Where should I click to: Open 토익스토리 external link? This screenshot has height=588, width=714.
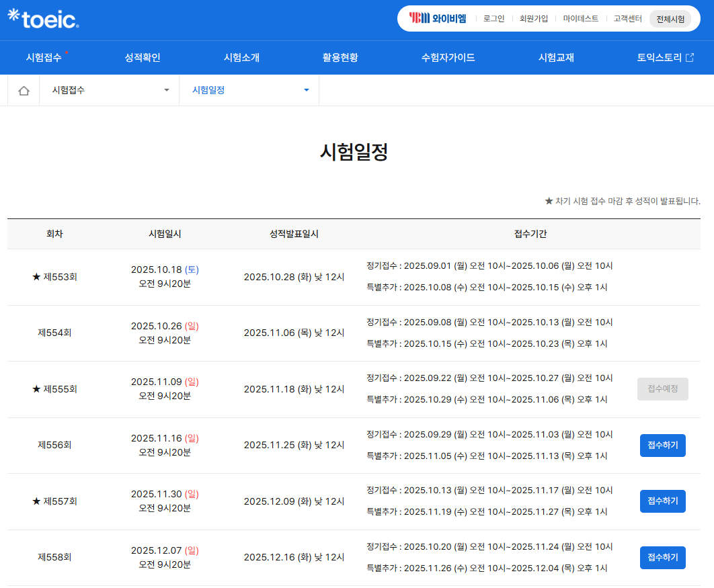point(665,58)
